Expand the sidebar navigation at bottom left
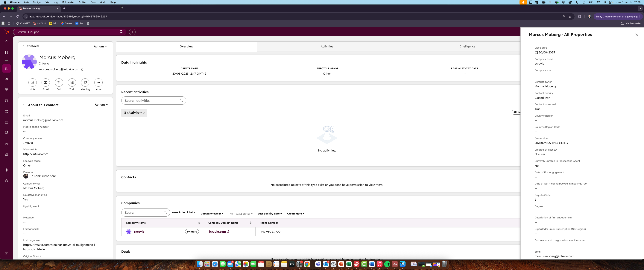The height and width of the screenshot is (270, 644). pos(7,254)
